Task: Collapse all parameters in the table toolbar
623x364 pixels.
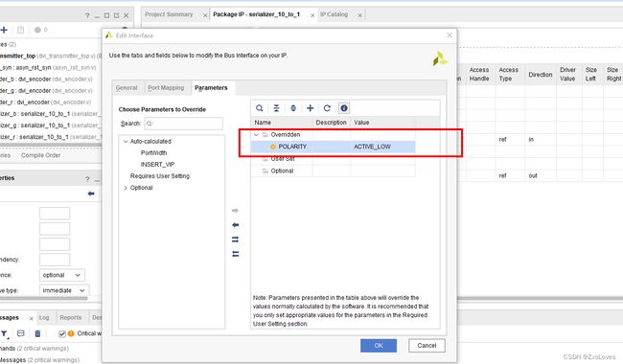Action: pyautogui.click(x=276, y=108)
